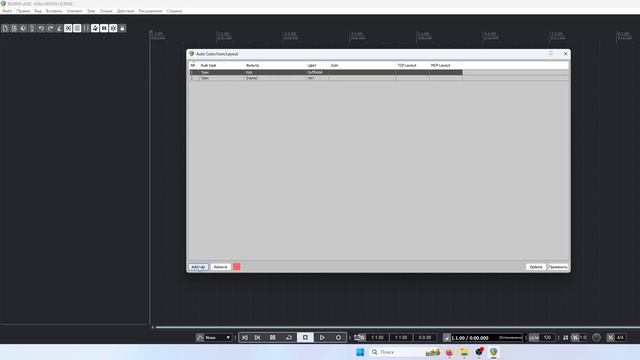Select rule row 1 in the list

point(326,72)
